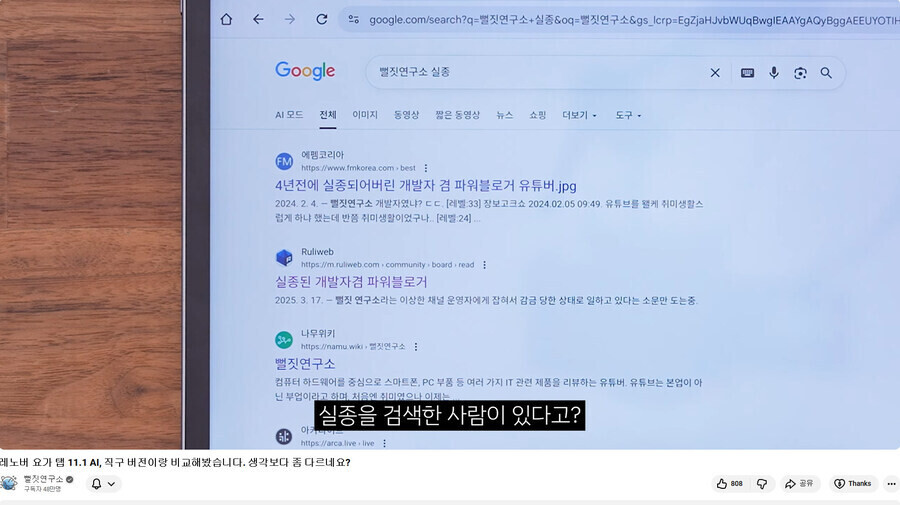The width and height of the screenshot is (900, 505).
Task: Like the video with thumbs-up 808
Action: (x=730, y=484)
